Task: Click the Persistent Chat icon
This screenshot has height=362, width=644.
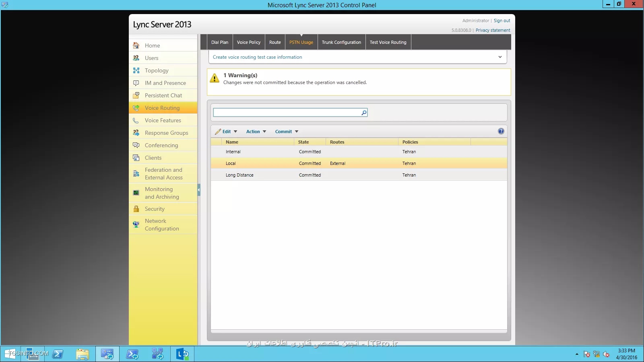Action: click(x=136, y=95)
